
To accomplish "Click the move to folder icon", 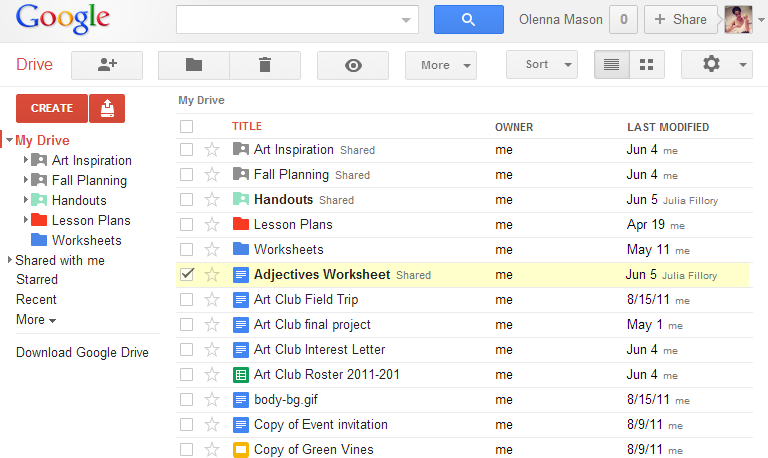I will pyautogui.click(x=194, y=65).
